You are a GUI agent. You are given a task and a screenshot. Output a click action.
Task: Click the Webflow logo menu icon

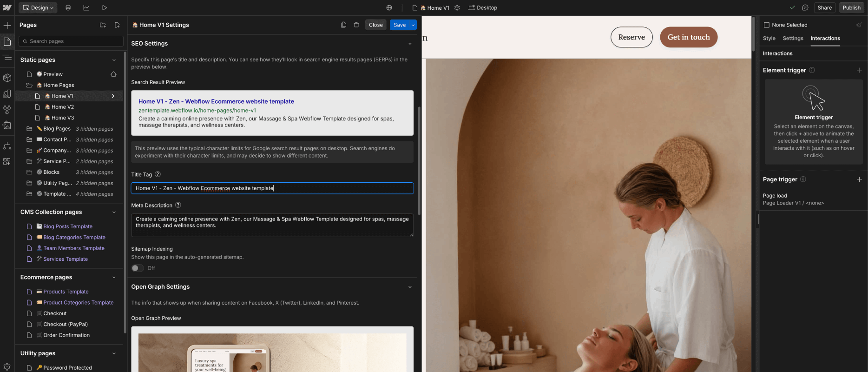point(7,7)
